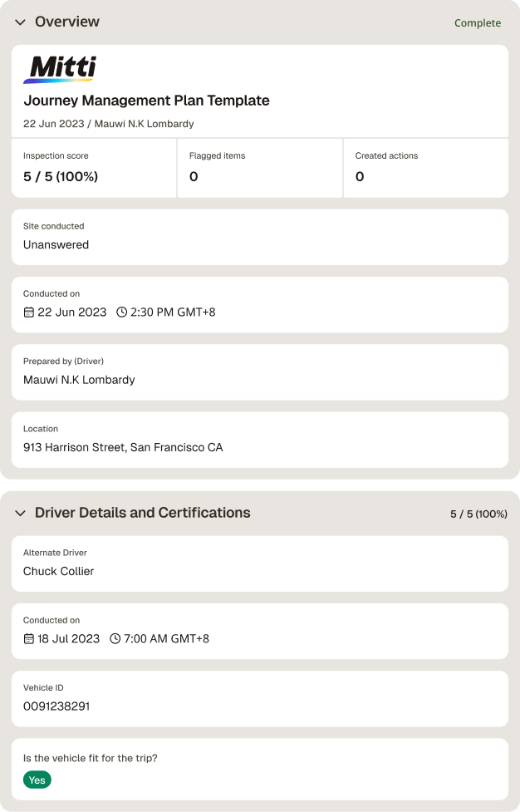Click the clock icon beside 2:30 PM GMT+8
This screenshot has width=520, height=812.
click(121, 312)
